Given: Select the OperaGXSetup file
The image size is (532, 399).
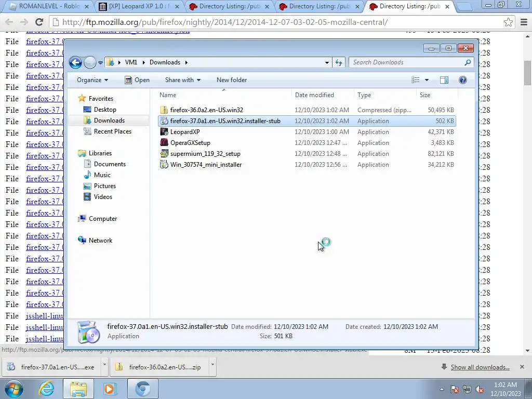Looking at the screenshot, I should pyautogui.click(x=307, y=142).
